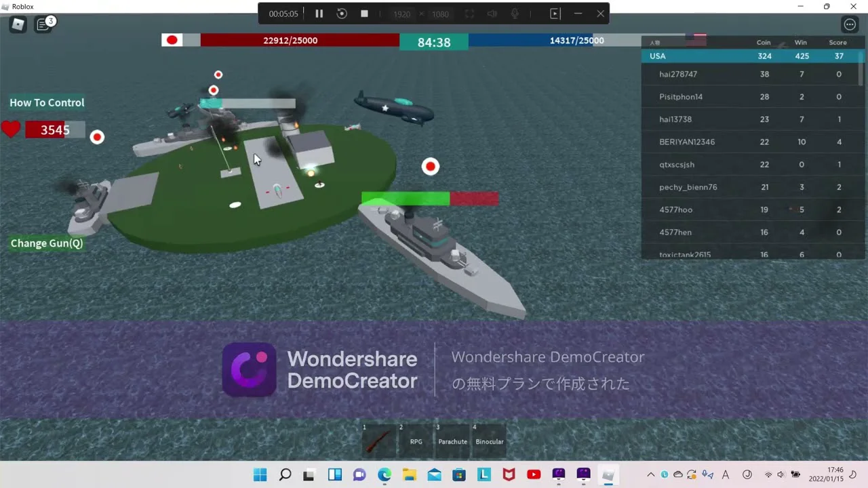This screenshot has height=488, width=868.
Task: Open the Roblox chat icon with badge
Action: click(x=43, y=25)
